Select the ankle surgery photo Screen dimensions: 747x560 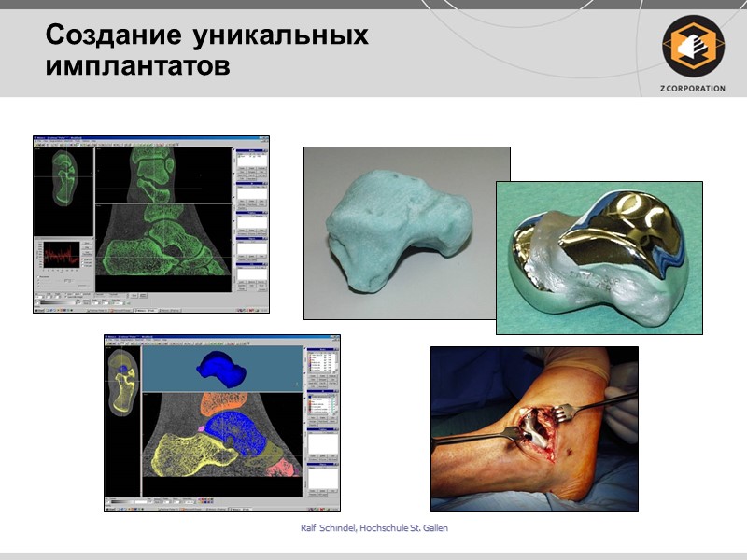(534, 429)
